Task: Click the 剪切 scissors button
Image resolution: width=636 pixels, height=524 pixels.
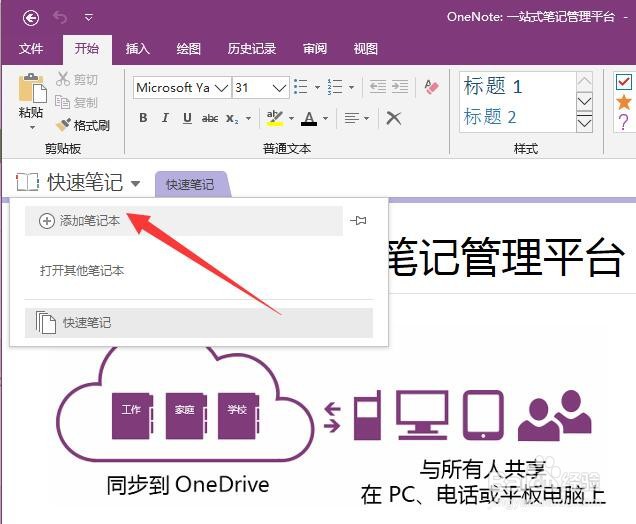Action: tap(77, 79)
